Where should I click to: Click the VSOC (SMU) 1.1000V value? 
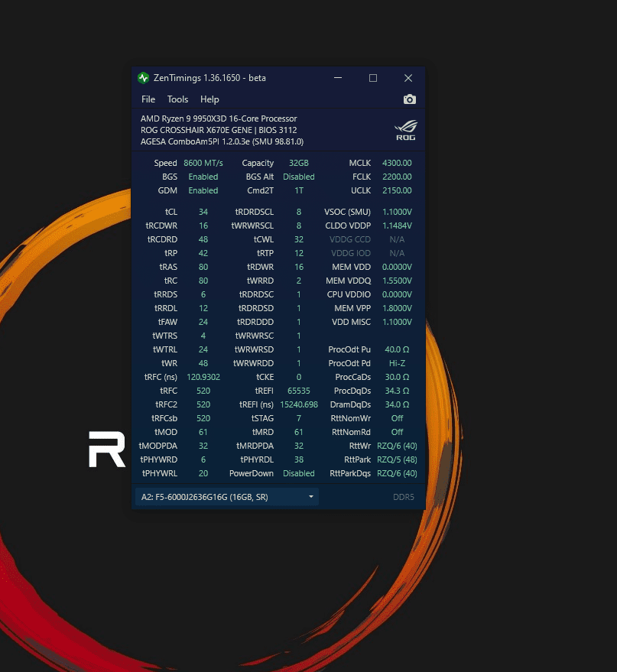pyautogui.click(x=397, y=212)
